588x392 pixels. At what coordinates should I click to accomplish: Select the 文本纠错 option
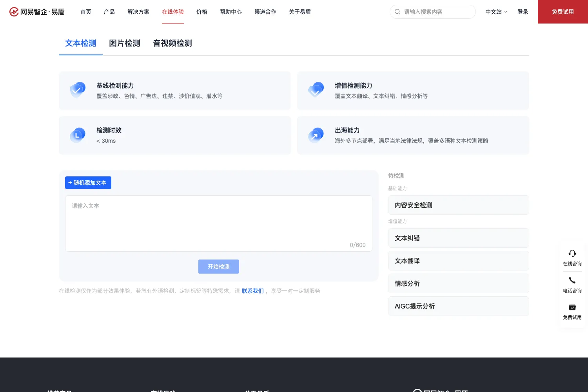(459, 238)
